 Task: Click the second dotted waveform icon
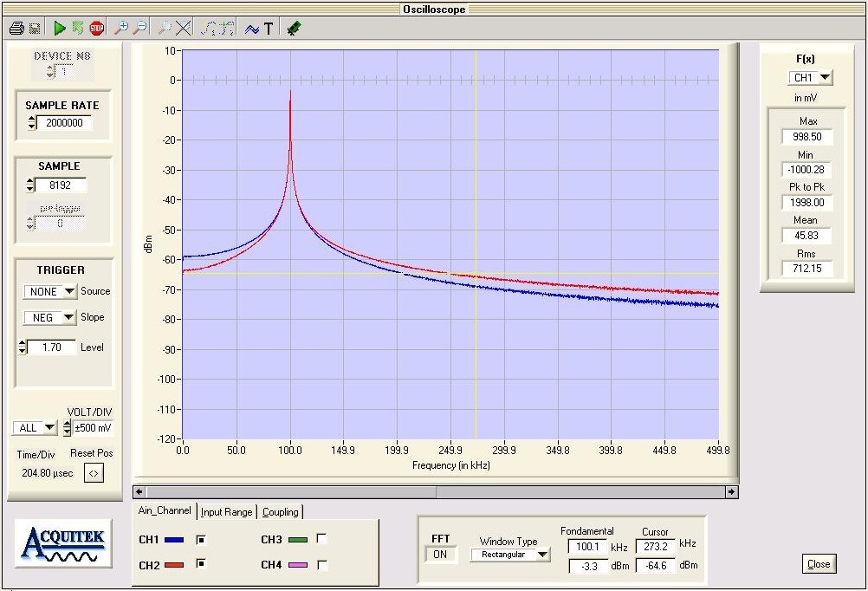tap(226, 28)
